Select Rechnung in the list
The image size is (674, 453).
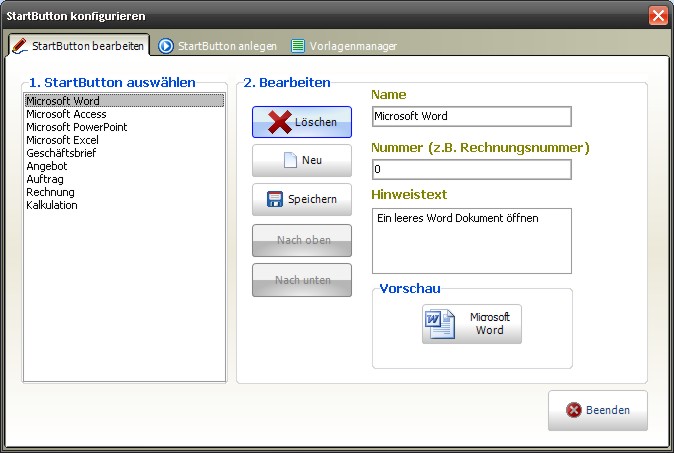(124, 192)
